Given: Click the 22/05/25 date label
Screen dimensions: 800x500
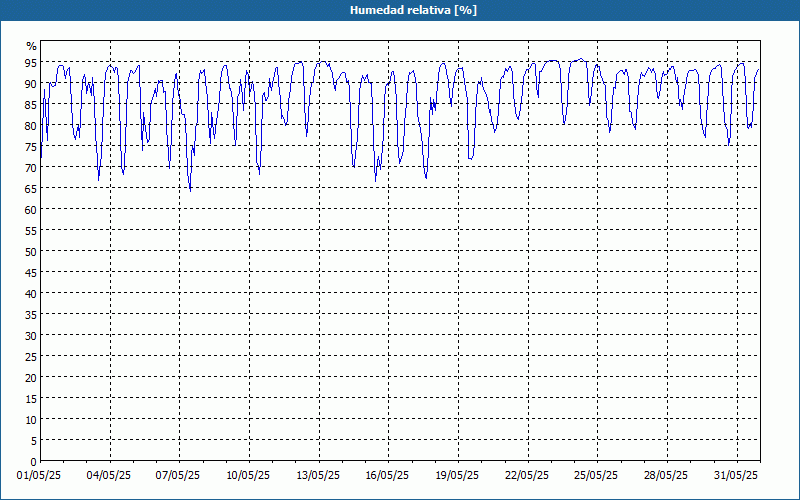Looking at the screenshot, I should (527, 476).
